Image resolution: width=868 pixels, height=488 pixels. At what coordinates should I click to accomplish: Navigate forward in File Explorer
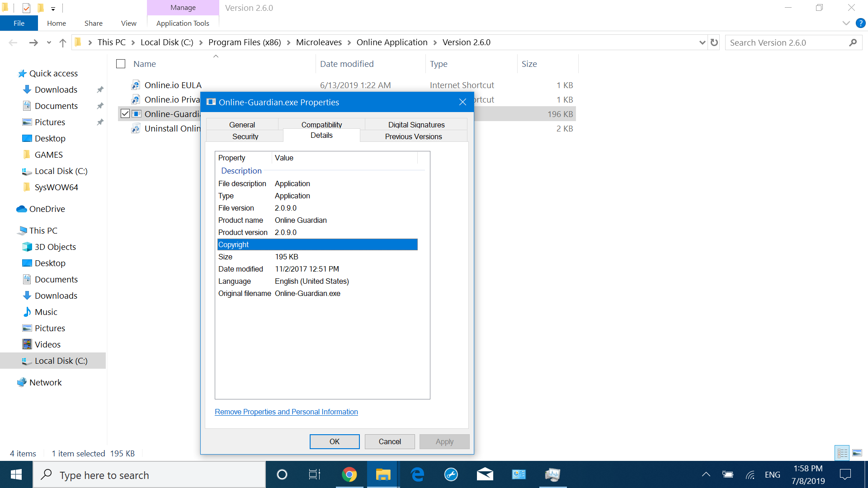33,42
